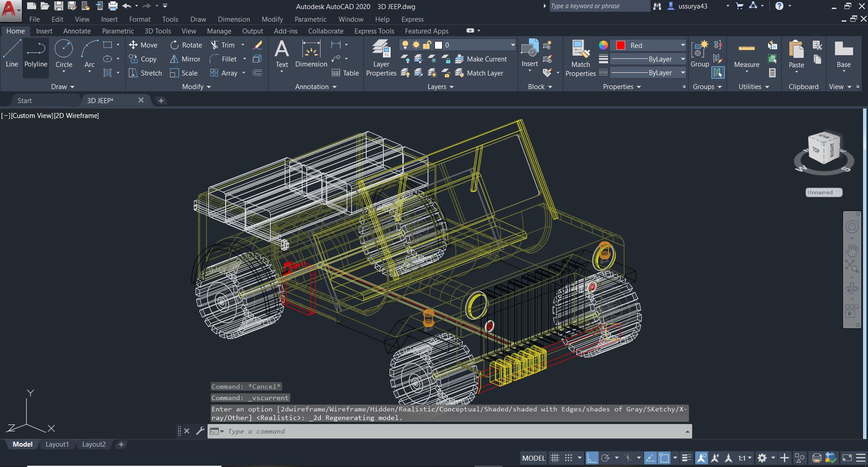The width and height of the screenshot is (868, 467).
Task: Expand the Modify panel
Action: 197,87
